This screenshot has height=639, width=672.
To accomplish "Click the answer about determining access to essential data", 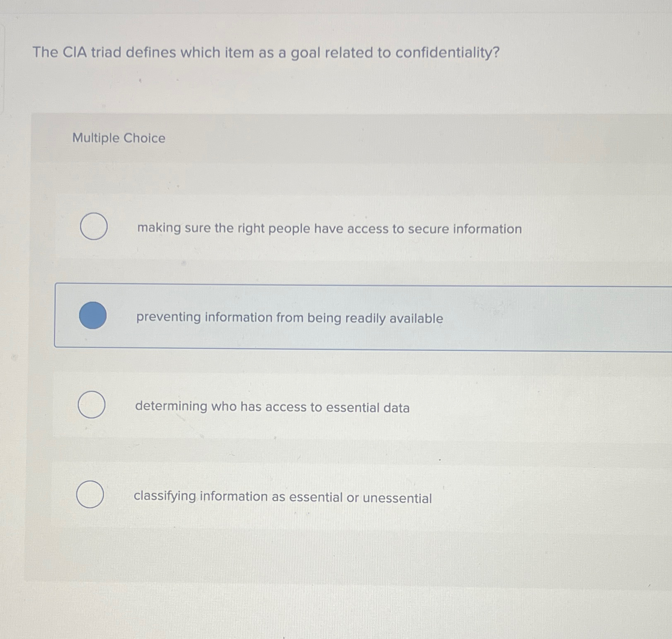I will (272, 407).
